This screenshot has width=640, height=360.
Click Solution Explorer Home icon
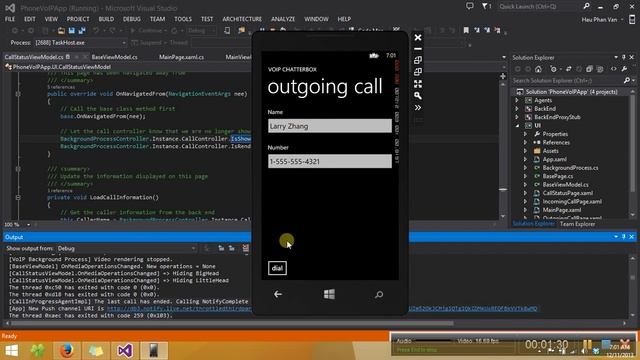pyautogui.click(x=538, y=69)
